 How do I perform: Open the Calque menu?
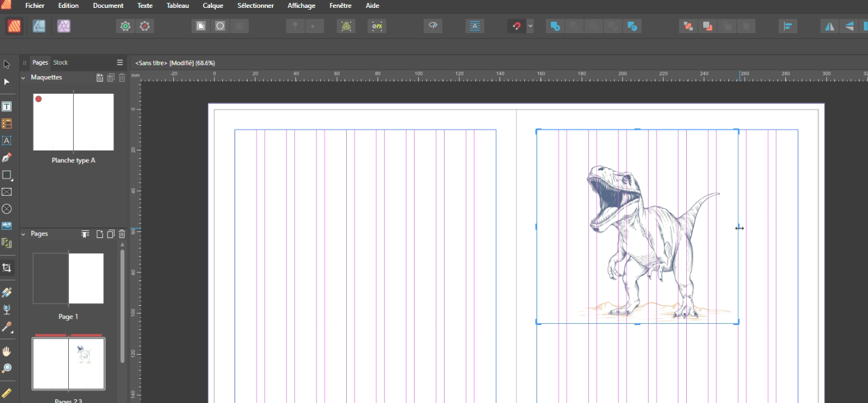213,5
